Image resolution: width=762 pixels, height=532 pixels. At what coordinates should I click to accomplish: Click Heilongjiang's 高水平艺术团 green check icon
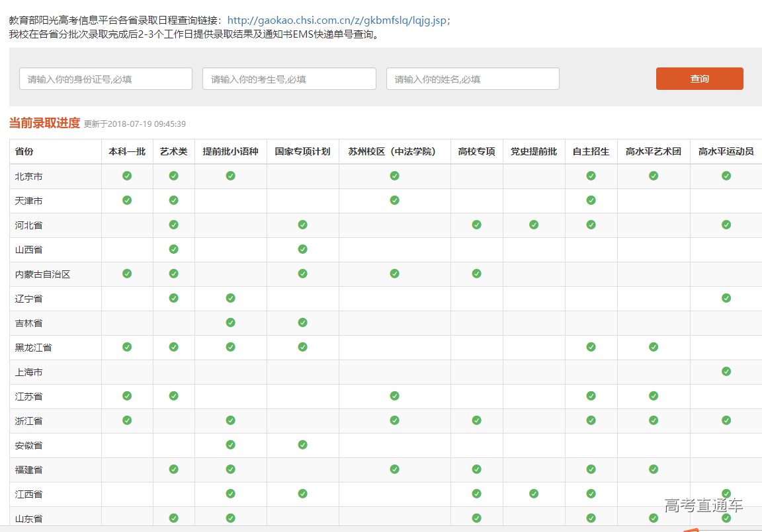point(653,347)
